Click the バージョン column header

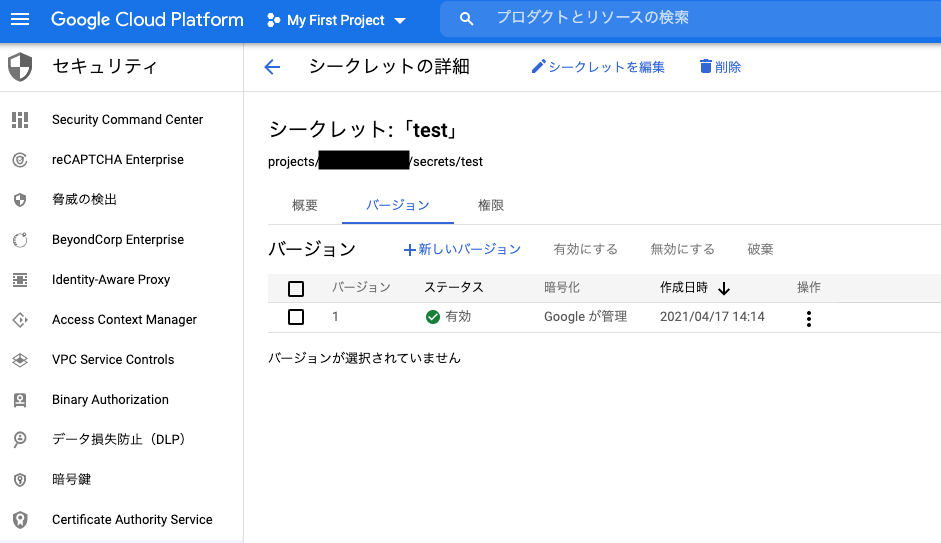[361, 288]
